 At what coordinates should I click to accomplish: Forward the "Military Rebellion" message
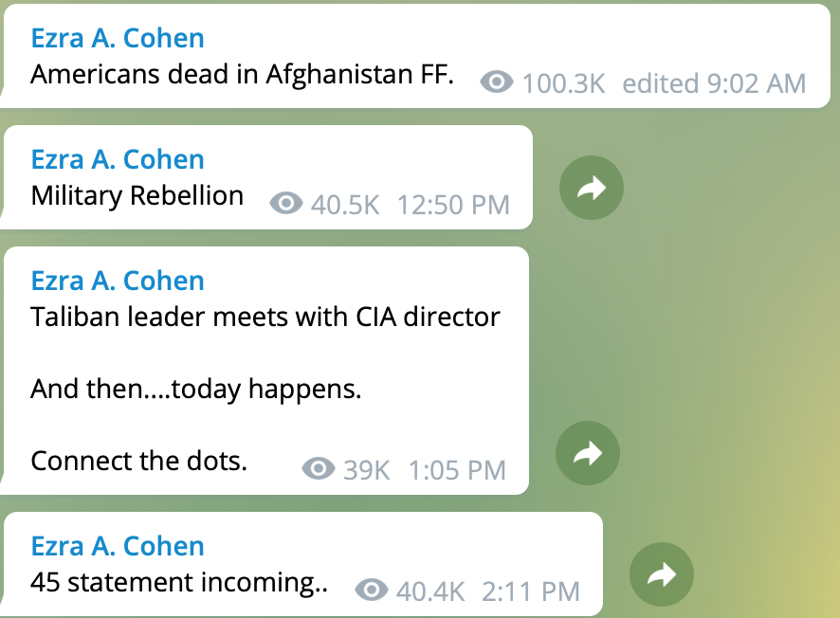click(592, 189)
